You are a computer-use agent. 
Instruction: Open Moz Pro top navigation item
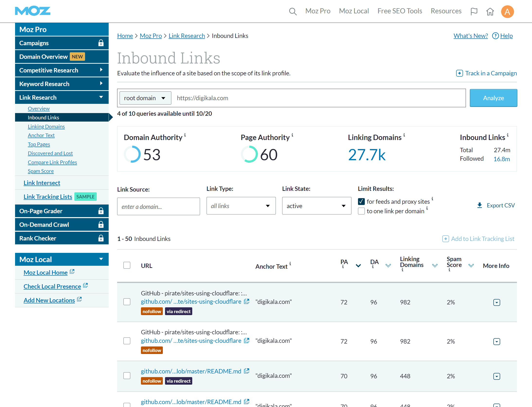point(318,11)
